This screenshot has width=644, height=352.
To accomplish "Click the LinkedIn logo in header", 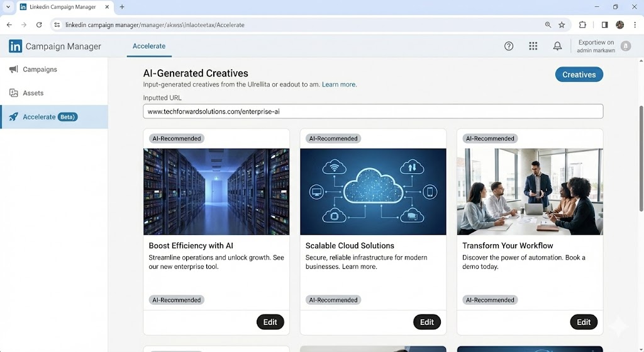I will tap(15, 46).
